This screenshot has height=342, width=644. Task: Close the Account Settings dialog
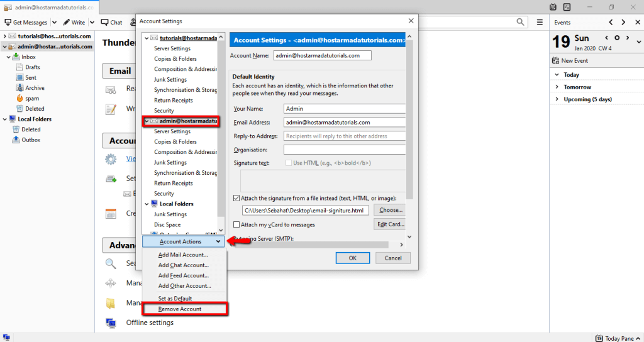click(411, 21)
